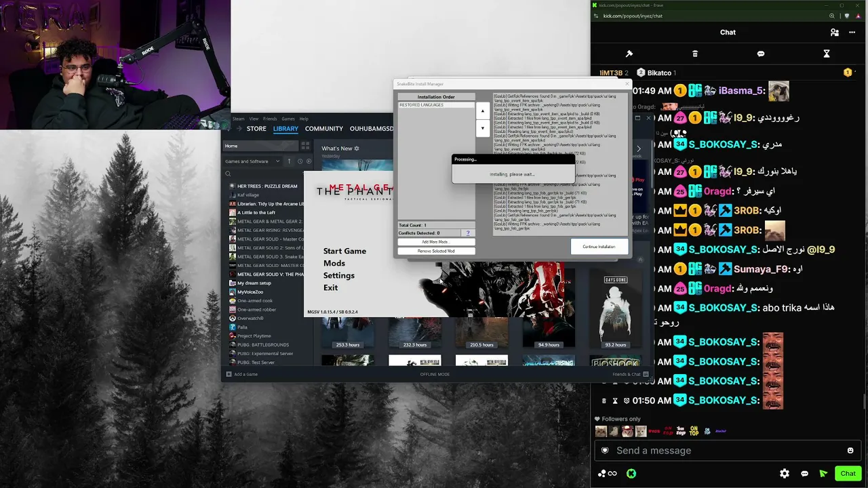Viewport: 868px width, 488px height.
Task: Click Start Game in the SnakeBite launcher
Action: (x=344, y=251)
